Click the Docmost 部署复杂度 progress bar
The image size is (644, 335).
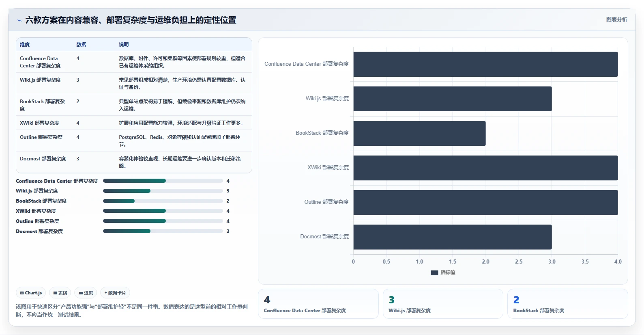coord(163,231)
